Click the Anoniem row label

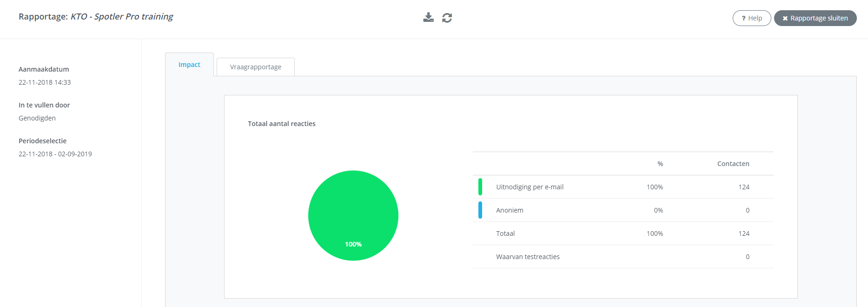[x=510, y=210]
